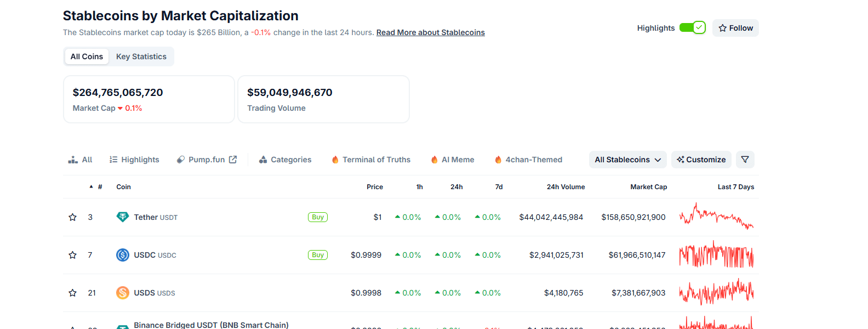This screenshot has width=868, height=329.
Task: Open the Customize button
Action: [701, 160]
